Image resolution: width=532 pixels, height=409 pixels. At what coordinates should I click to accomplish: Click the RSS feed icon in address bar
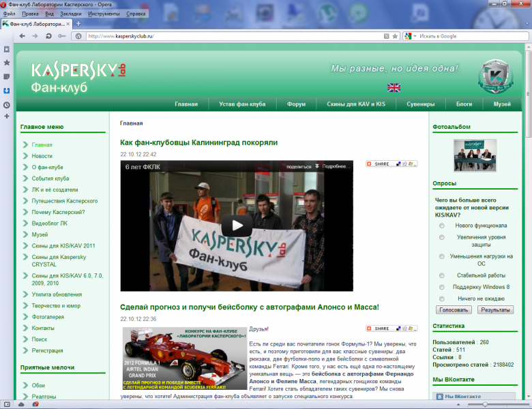386,36
